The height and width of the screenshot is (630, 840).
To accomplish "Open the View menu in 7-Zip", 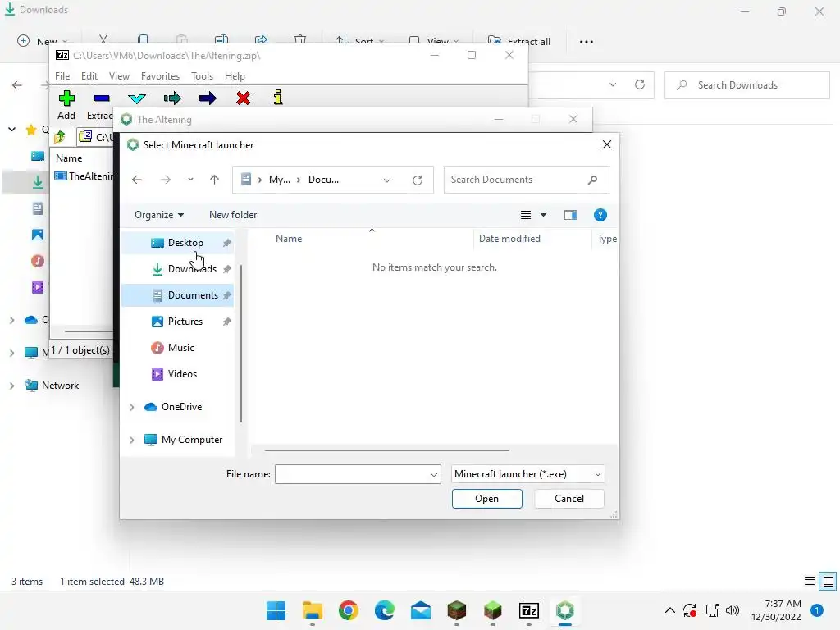I will 119,76.
